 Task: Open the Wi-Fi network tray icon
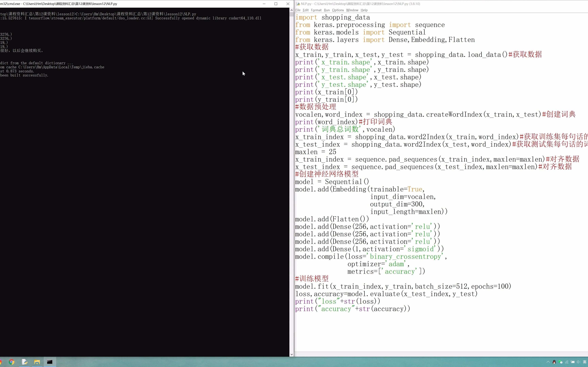(x=567, y=362)
